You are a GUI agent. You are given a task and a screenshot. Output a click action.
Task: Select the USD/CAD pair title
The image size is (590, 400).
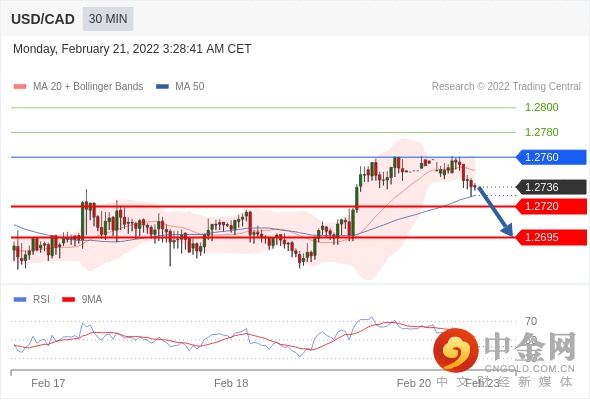[43, 19]
